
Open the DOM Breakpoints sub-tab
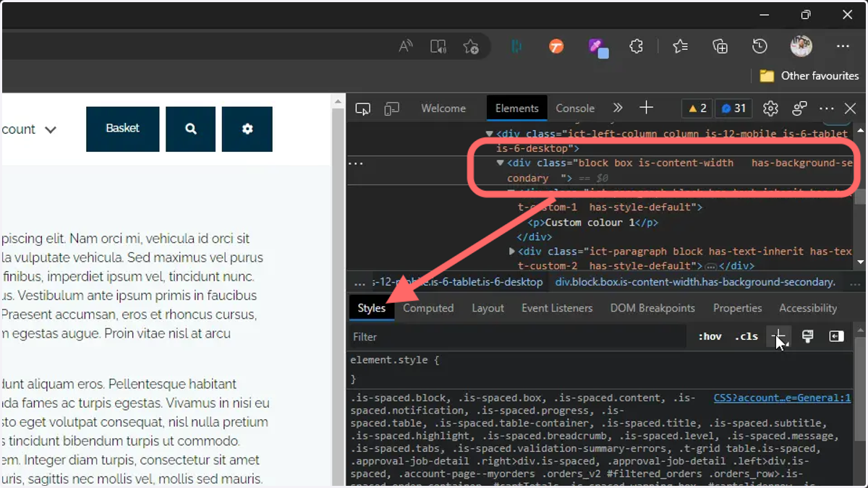[652, 308]
